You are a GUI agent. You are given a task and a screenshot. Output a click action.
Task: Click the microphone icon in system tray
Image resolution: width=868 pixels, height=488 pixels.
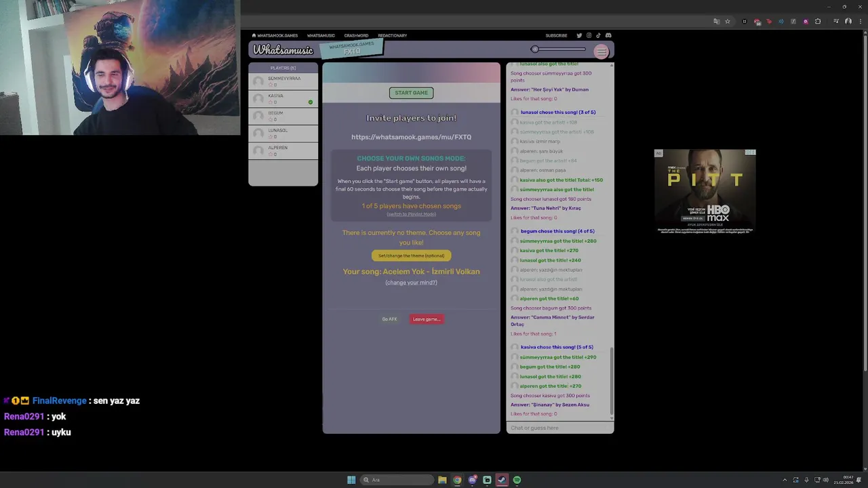pos(806,480)
